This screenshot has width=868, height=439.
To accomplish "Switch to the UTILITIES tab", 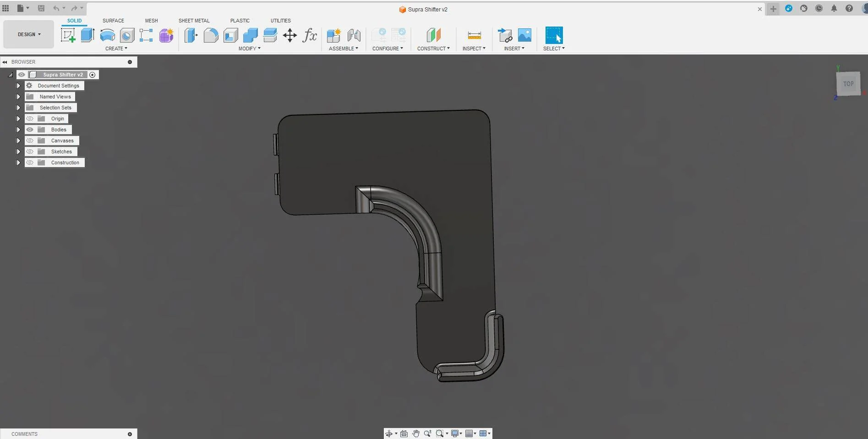I will pyautogui.click(x=280, y=21).
